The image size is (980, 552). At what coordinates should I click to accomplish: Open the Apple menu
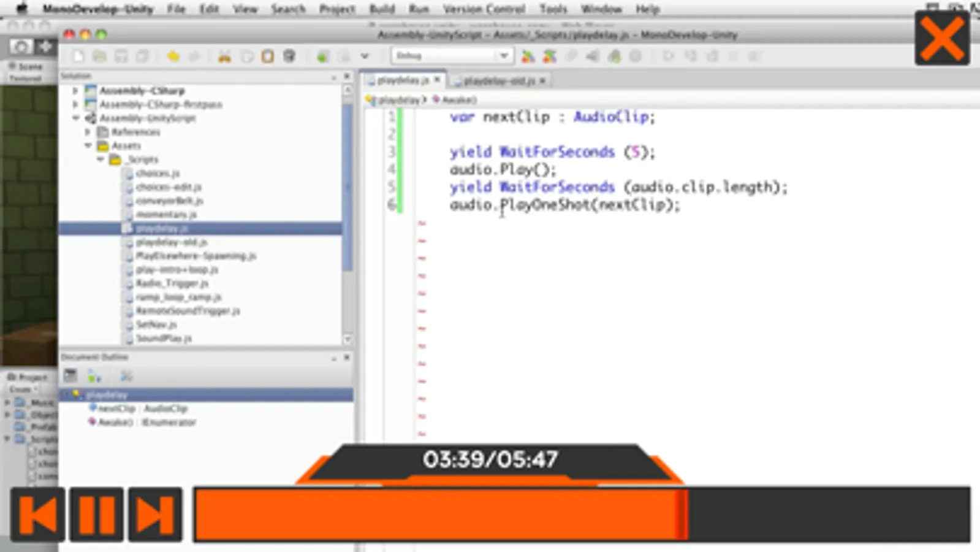[x=21, y=9]
